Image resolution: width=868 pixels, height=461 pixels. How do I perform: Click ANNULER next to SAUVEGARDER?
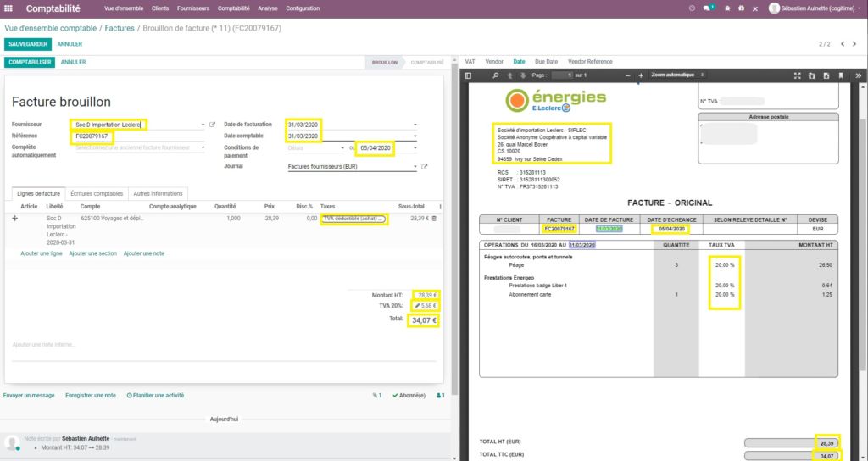point(70,44)
